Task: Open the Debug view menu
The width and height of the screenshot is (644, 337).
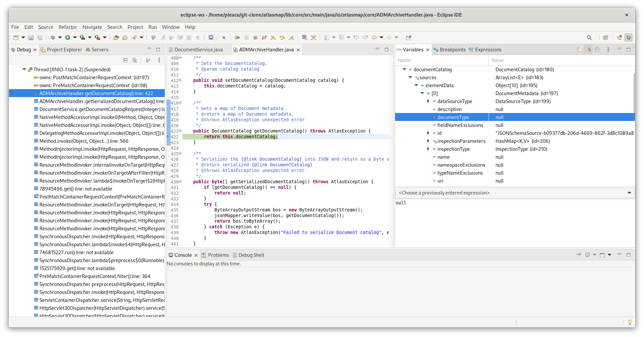Action: pos(159,60)
